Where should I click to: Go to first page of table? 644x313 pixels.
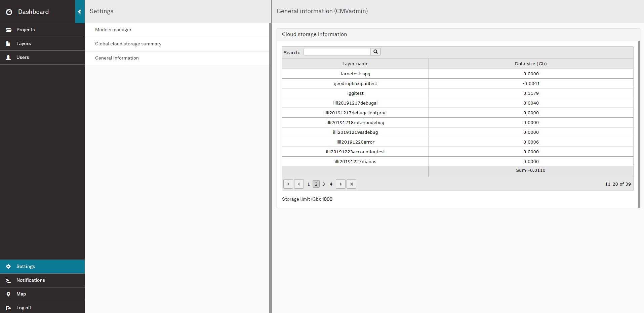coord(288,184)
